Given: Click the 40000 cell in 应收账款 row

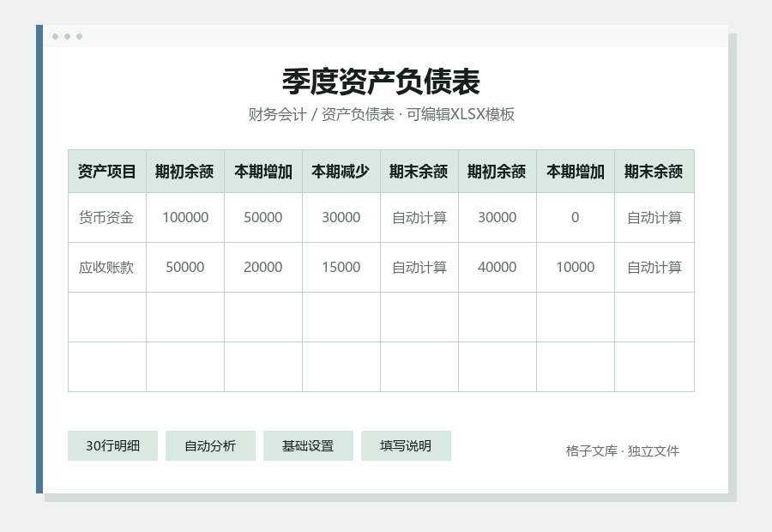Looking at the screenshot, I should pyautogui.click(x=498, y=268).
